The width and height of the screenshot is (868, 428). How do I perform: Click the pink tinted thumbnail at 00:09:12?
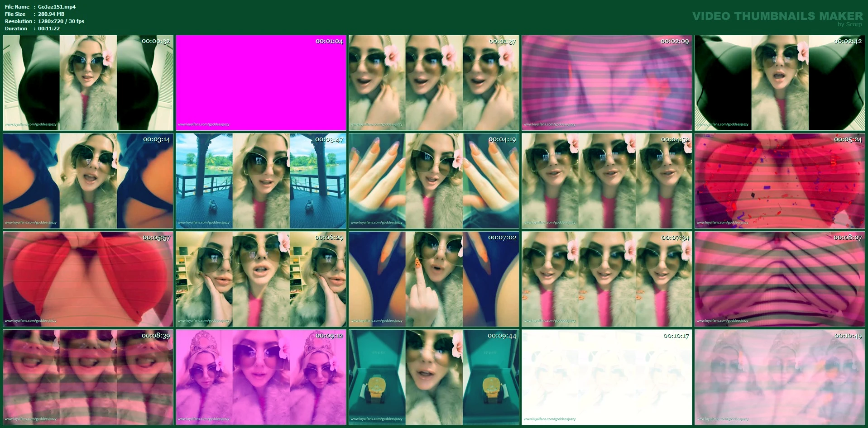coord(261,377)
